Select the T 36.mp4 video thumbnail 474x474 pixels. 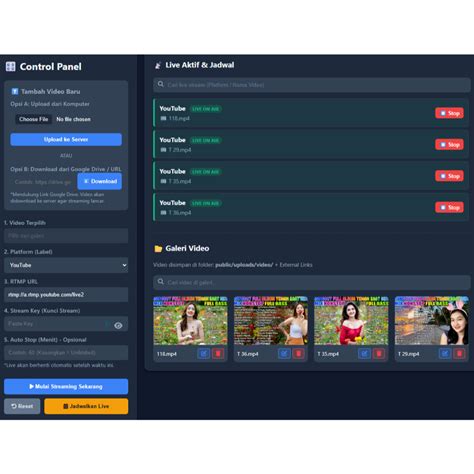pos(271,320)
